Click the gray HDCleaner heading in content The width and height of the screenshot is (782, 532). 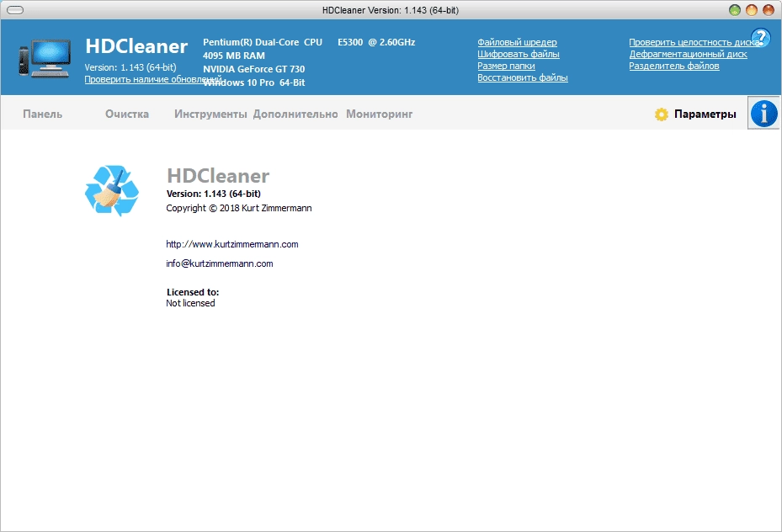tap(218, 175)
